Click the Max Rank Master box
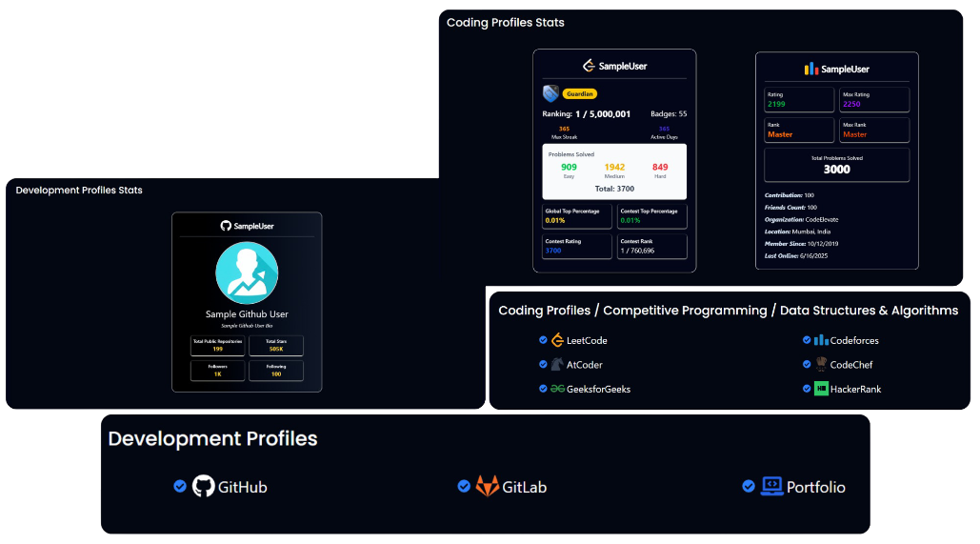The width and height of the screenshot is (980, 544). pos(873,131)
